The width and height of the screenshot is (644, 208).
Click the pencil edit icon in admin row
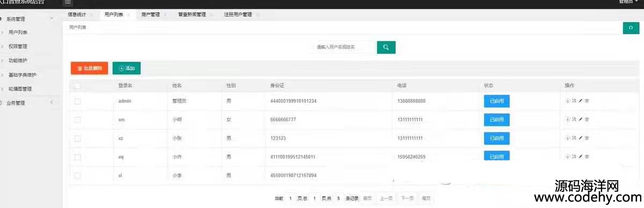point(580,101)
